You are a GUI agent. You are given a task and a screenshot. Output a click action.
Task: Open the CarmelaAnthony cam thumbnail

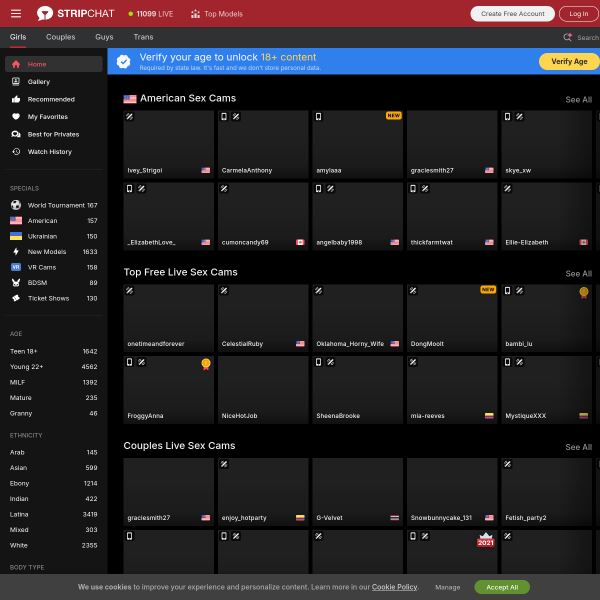pos(263,144)
